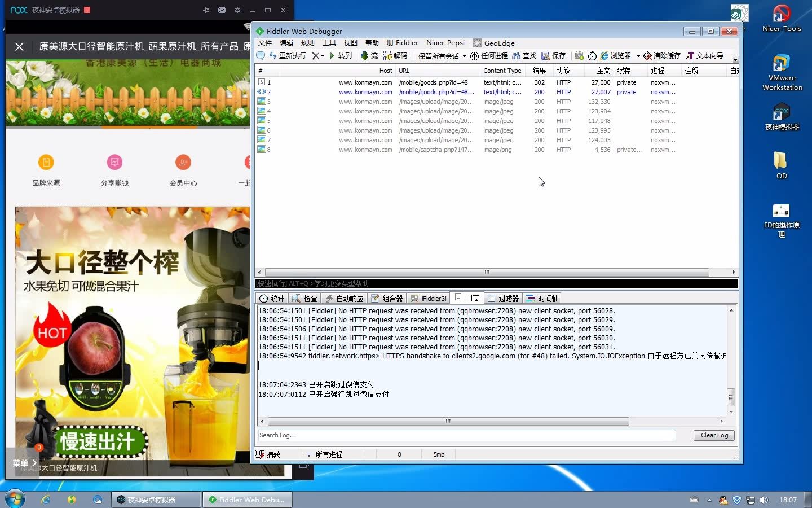Expand Fiddler toolbar overflow arrow

[735, 59]
